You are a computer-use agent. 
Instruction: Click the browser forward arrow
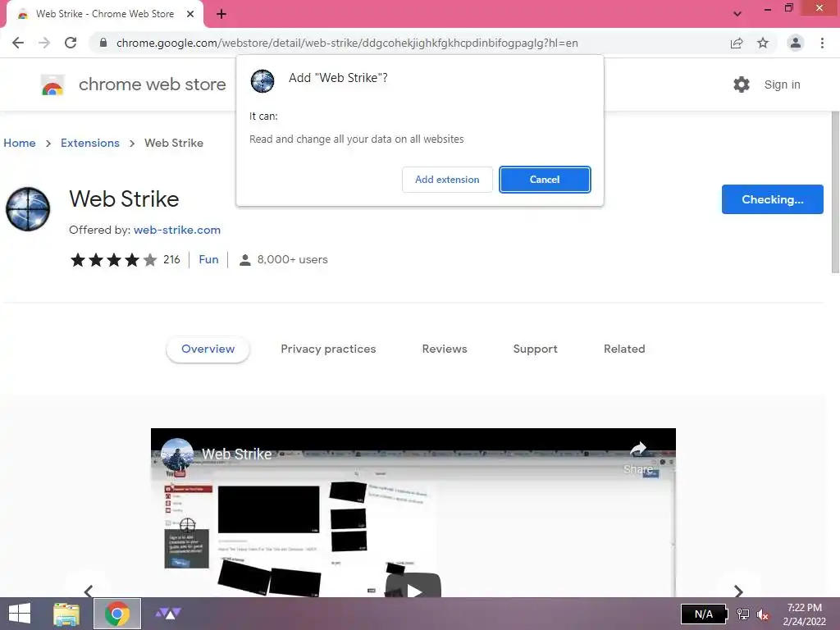pyautogui.click(x=44, y=43)
